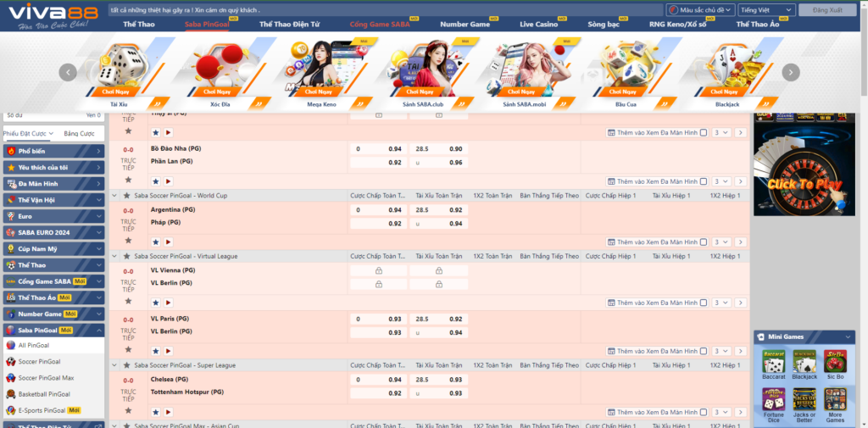Open Thể Thao top menu
868x428 pixels.
tap(139, 25)
